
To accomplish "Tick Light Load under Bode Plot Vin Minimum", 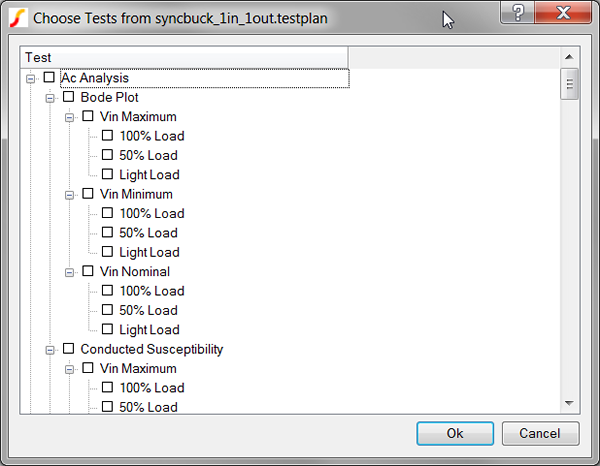I will [108, 252].
